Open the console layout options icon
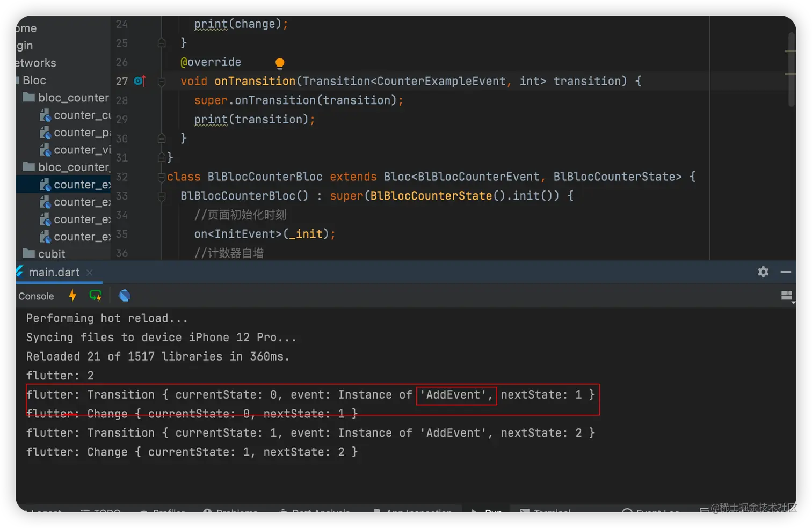This screenshot has width=812, height=528. (787, 296)
